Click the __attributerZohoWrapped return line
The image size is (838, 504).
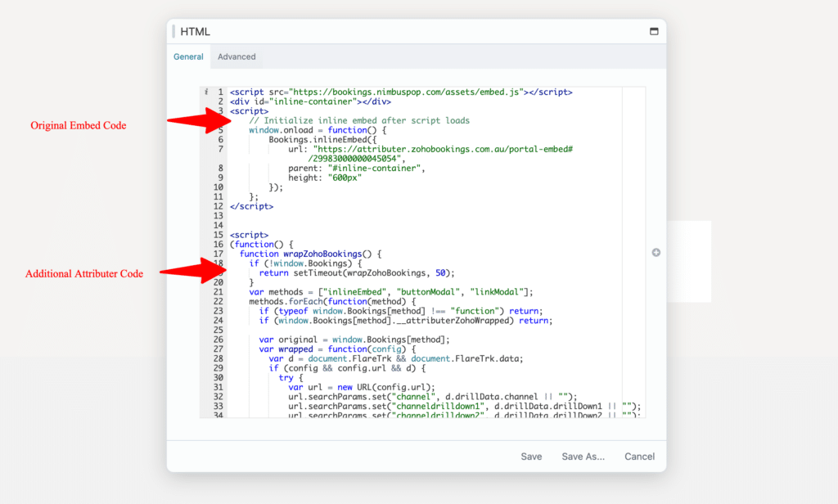406,321
